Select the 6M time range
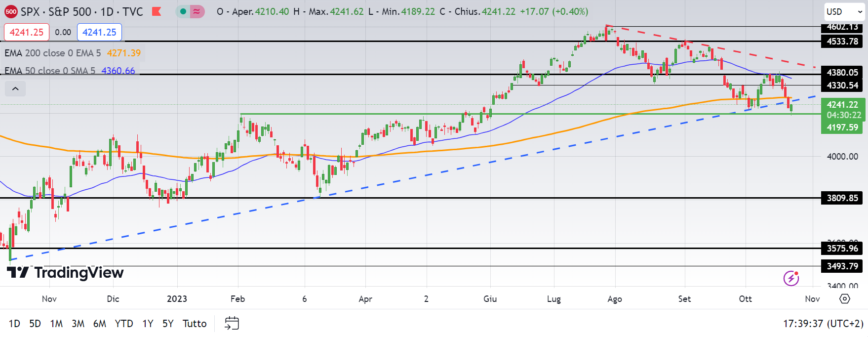868x337 pixels. click(100, 324)
